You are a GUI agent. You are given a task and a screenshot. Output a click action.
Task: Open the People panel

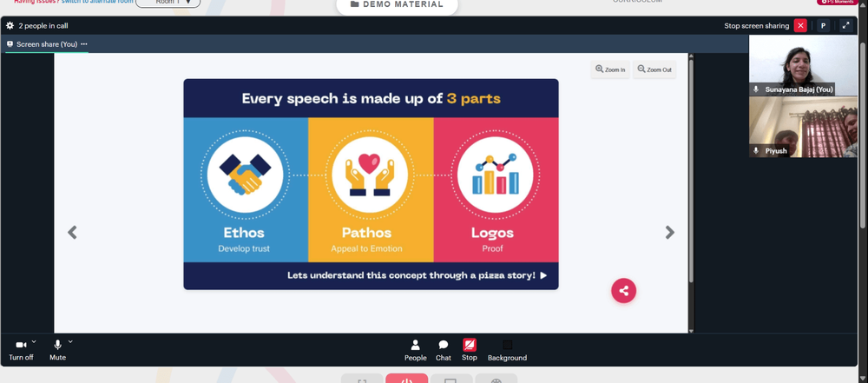pos(415,350)
